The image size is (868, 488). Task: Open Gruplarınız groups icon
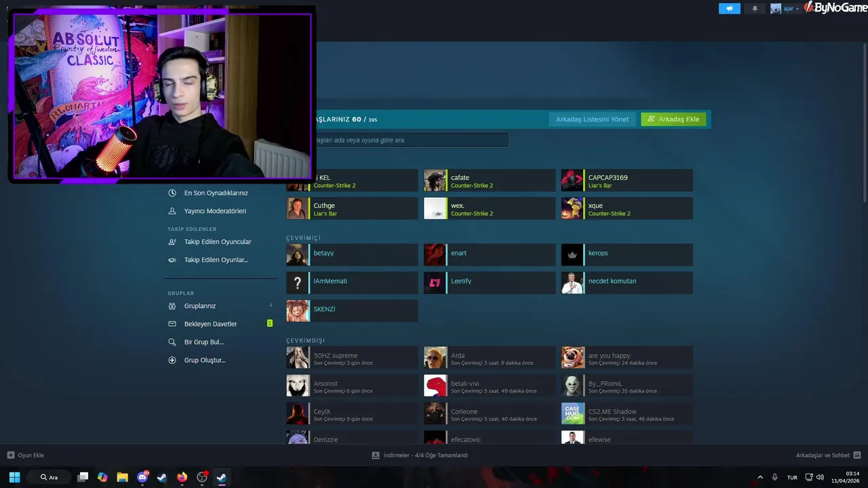pos(172,306)
